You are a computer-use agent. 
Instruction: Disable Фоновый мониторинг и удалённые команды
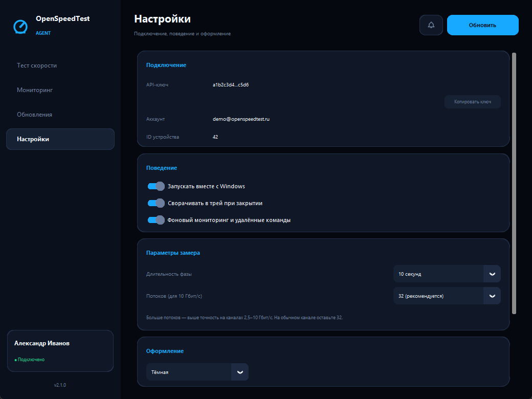tap(156, 220)
